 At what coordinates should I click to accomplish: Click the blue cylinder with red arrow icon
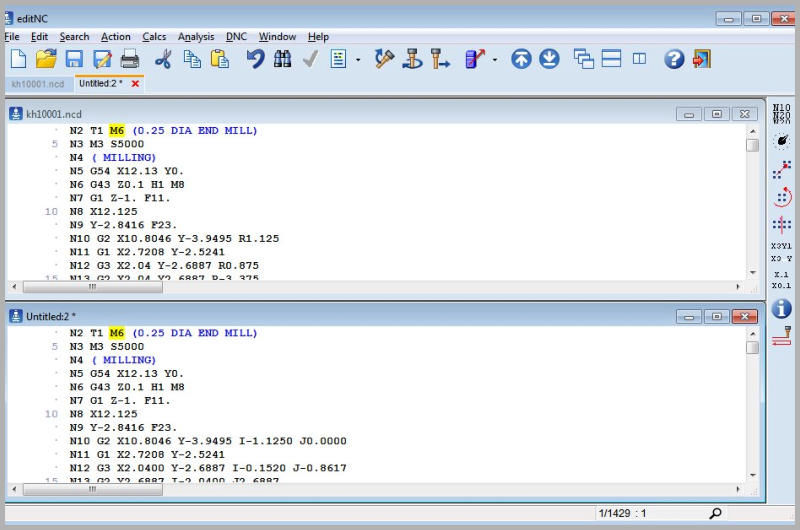[x=474, y=59]
